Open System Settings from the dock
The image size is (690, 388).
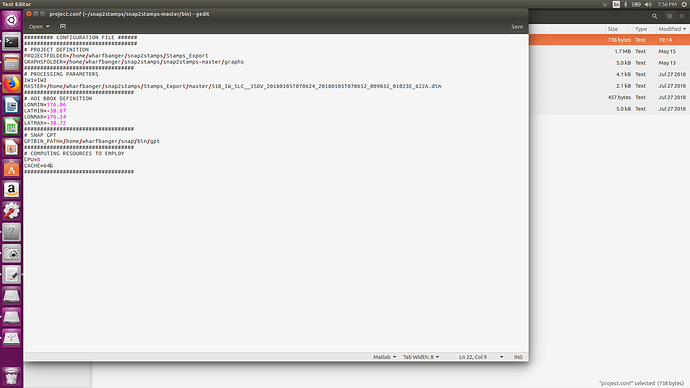pyautogui.click(x=11, y=211)
